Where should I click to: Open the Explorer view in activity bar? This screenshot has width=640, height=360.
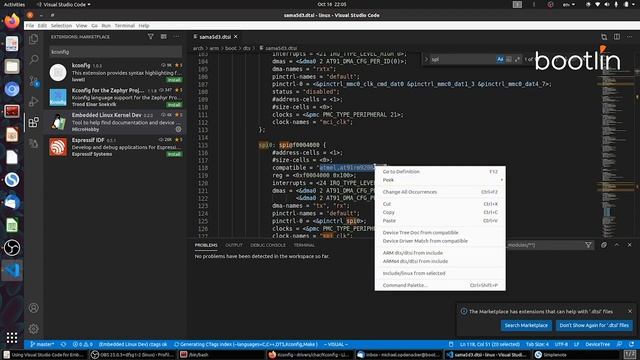(34, 39)
